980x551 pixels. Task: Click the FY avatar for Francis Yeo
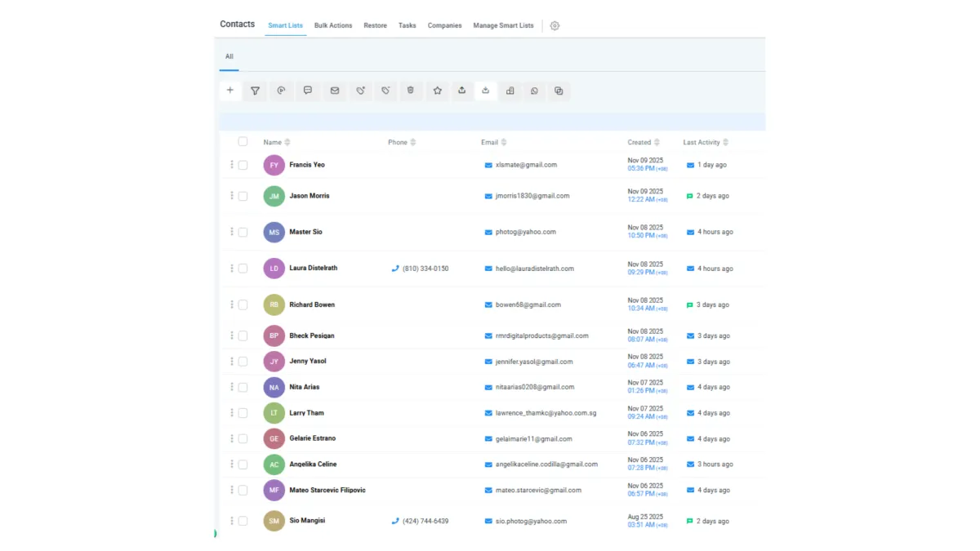pyautogui.click(x=274, y=165)
